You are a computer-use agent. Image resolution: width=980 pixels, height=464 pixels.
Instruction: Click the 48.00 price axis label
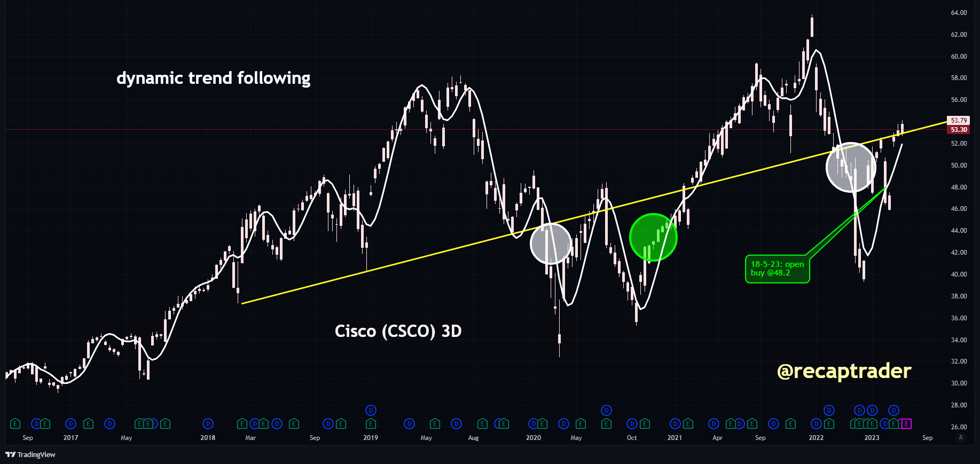959,187
